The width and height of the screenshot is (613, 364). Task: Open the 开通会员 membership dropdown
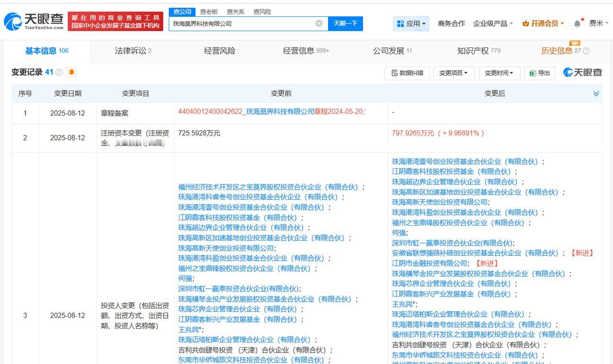pos(543,23)
